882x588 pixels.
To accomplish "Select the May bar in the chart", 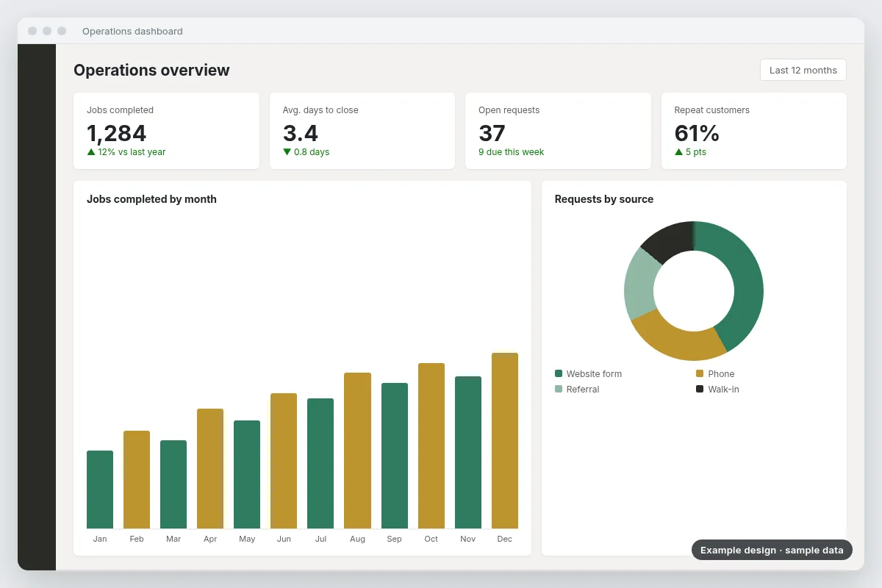I will 247,474.
